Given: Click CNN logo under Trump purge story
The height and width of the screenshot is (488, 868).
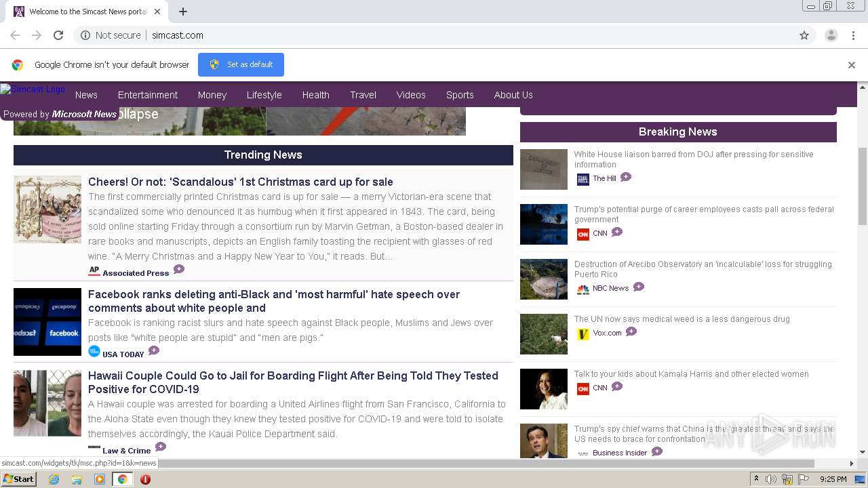Looking at the screenshot, I should 583,234.
